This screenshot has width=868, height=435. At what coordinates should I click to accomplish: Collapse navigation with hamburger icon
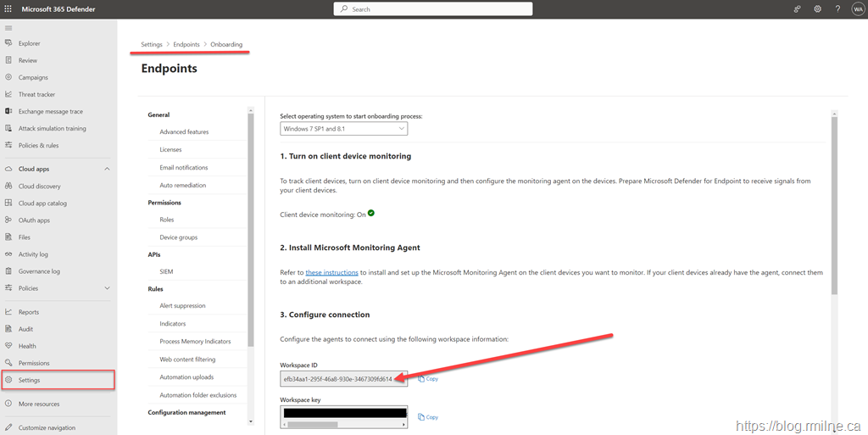8,28
